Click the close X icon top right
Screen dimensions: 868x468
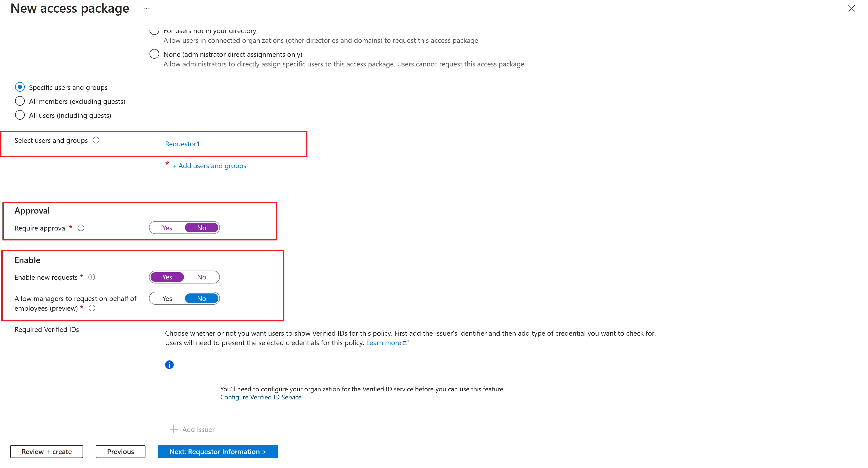point(851,9)
